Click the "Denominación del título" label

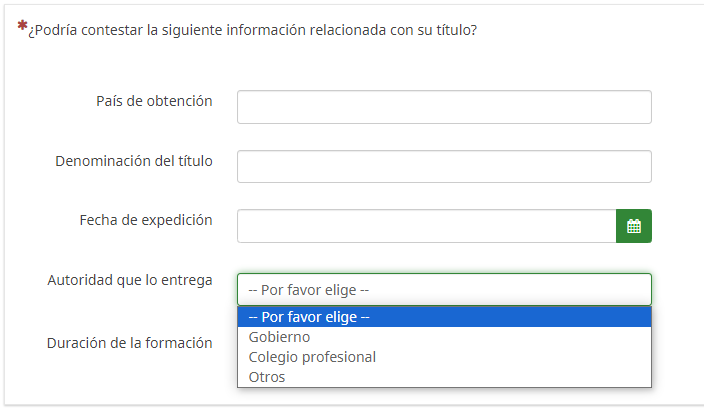click(x=134, y=161)
